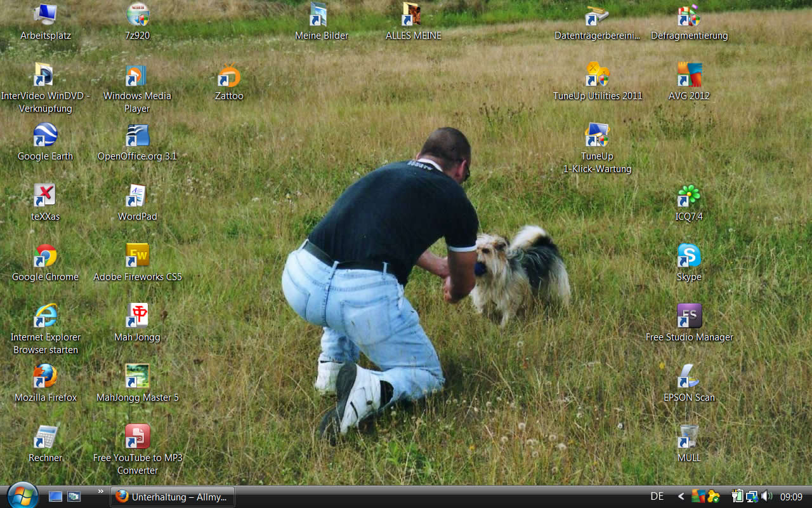Select the Mah Jongg game icon
812x508 pixels.
138,316
